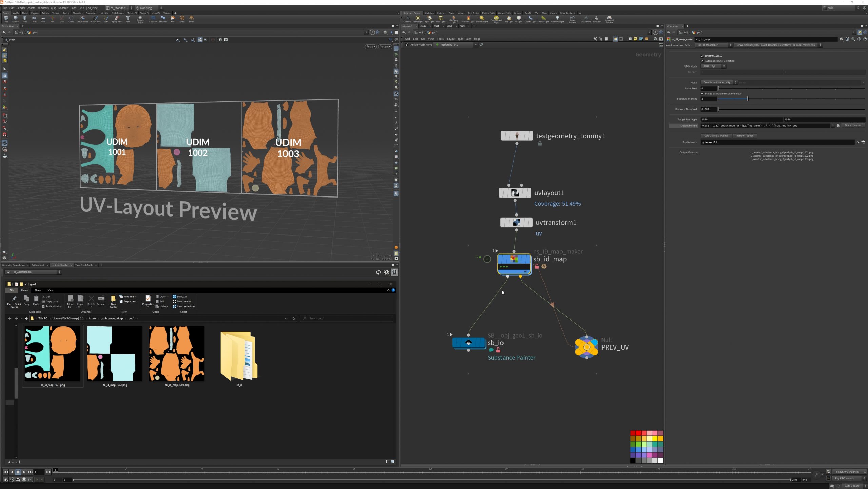Viewport: 868px width, 489px height.
Task: Disable Pre-Subdivision (recommended) checkbox
Action: pos(702,94)
